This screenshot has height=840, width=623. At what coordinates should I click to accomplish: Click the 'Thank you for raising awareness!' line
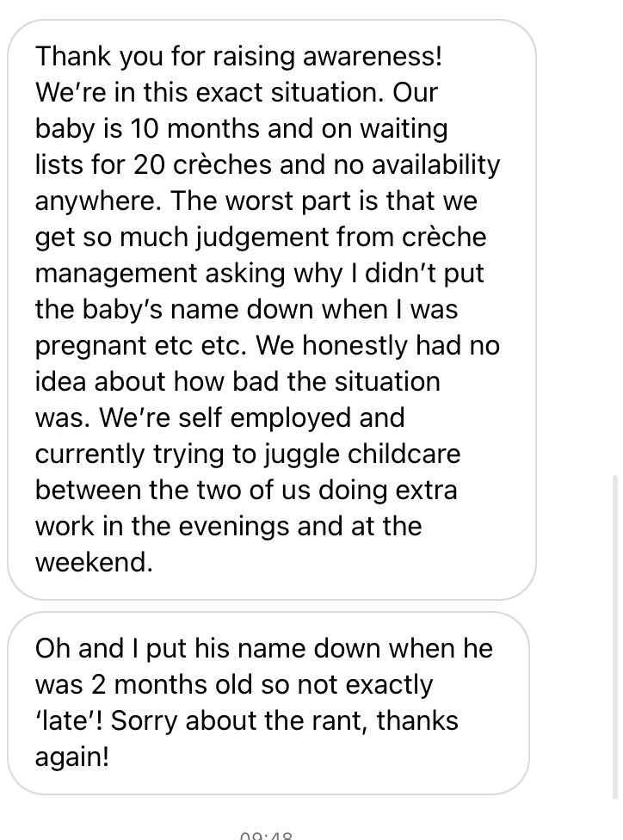coord(239,56)
